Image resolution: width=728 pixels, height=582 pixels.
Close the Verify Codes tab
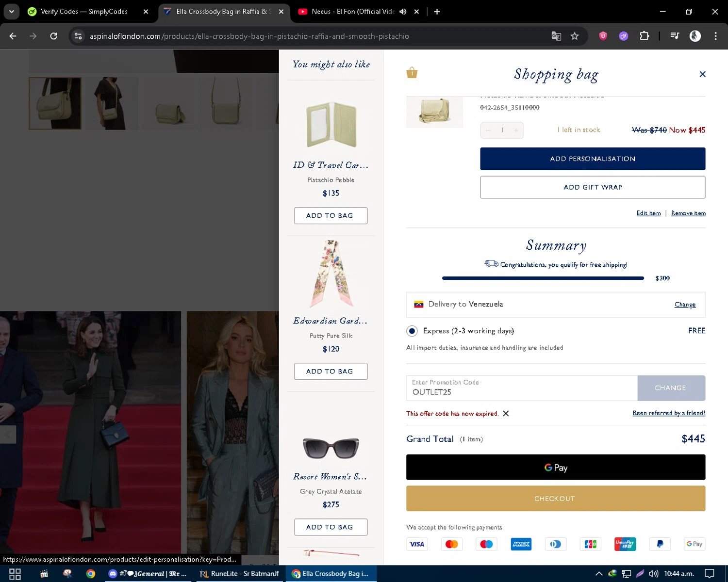pyautogui.click(x=146, y=12)
